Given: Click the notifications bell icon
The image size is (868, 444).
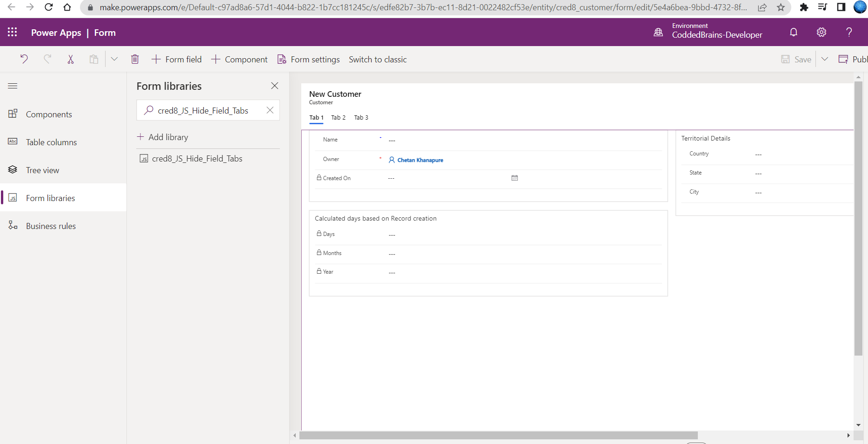Looking at the screenshot, I should (793, 32).
